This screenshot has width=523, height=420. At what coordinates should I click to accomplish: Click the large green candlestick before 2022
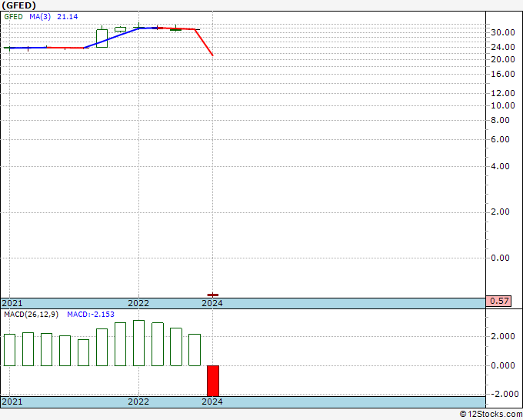tap(102, 38)
